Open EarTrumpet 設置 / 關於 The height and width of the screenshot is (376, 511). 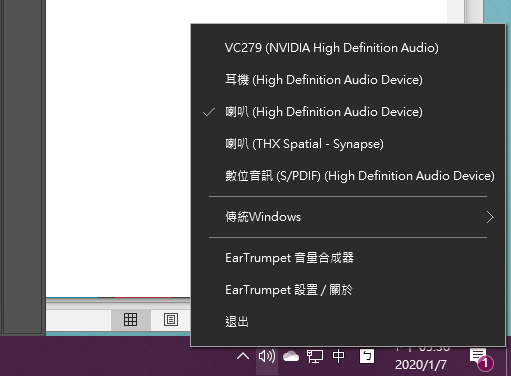[348, 290]
